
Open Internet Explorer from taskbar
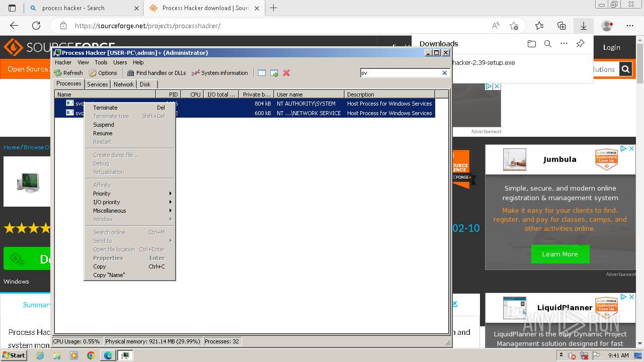[40, 355]
